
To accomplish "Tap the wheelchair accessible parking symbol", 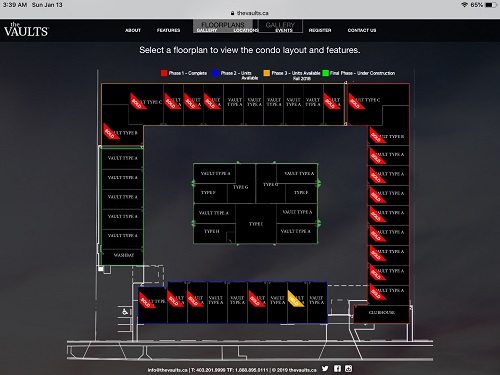I will 125,312.
